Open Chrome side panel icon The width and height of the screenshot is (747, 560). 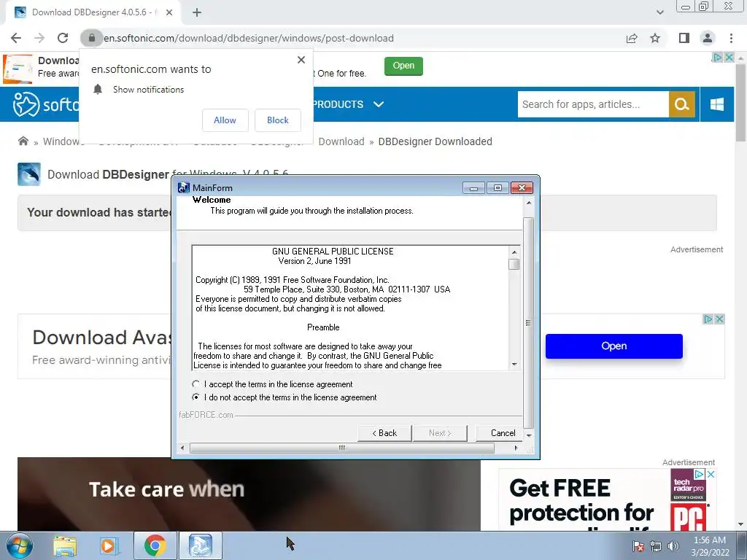click(684, 38)
